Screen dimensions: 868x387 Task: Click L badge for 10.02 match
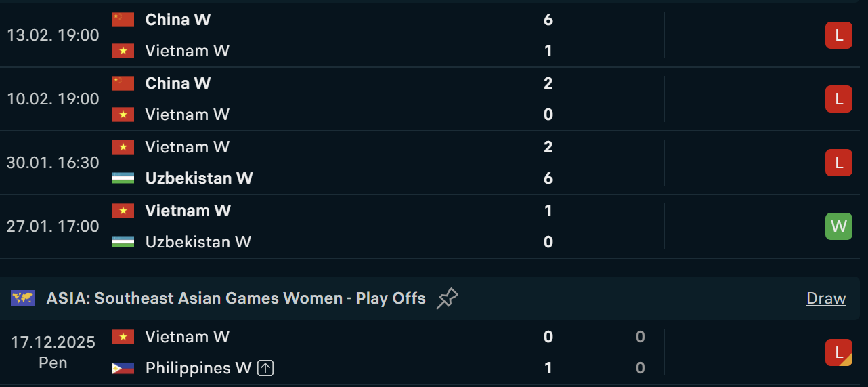[x=838, y=99]
